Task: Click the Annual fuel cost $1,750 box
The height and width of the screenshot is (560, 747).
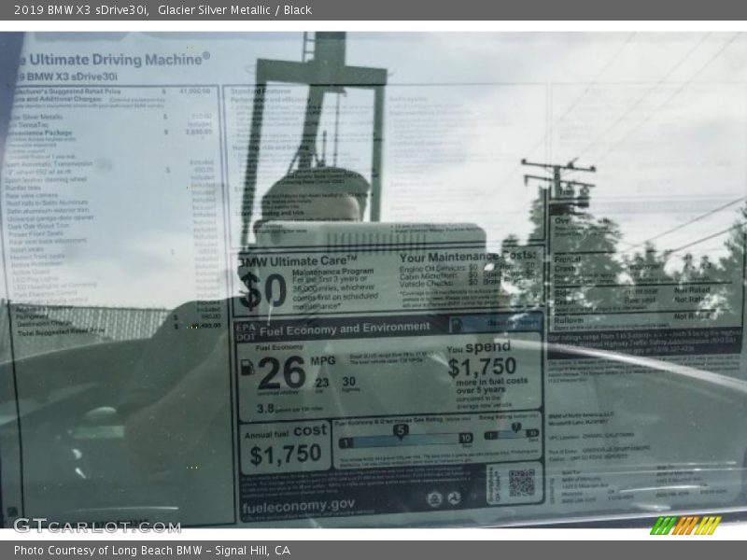Action: click(x=286, y=445)
